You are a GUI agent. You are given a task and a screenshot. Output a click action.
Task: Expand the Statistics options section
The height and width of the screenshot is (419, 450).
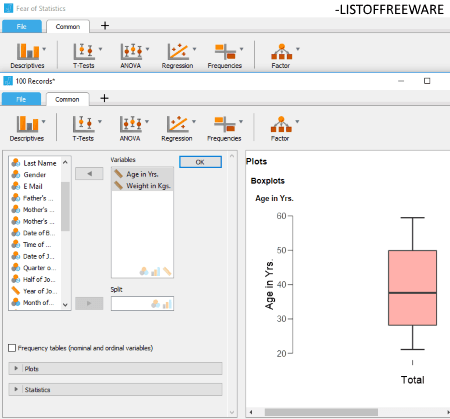tap(115, 389)
